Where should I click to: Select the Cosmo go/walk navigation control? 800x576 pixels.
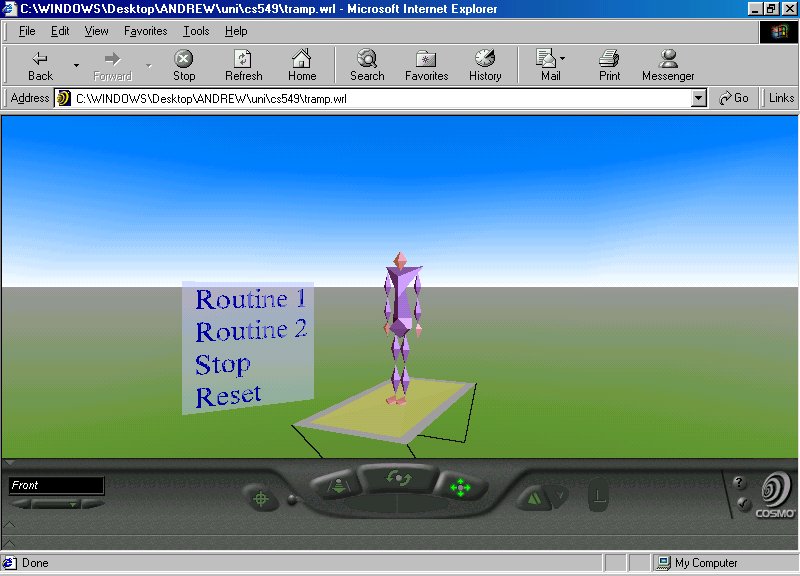[x=337, y=485]
